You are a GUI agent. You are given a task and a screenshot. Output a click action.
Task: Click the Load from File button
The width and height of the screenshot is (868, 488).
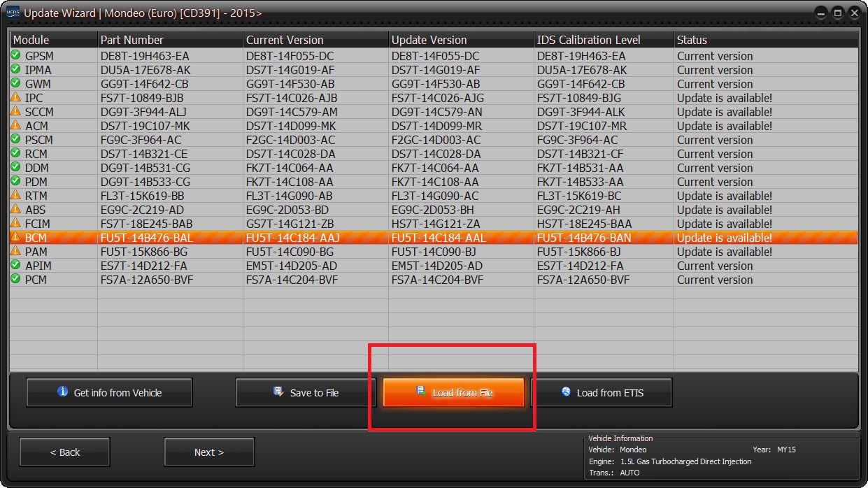click(x=453, y=393)
